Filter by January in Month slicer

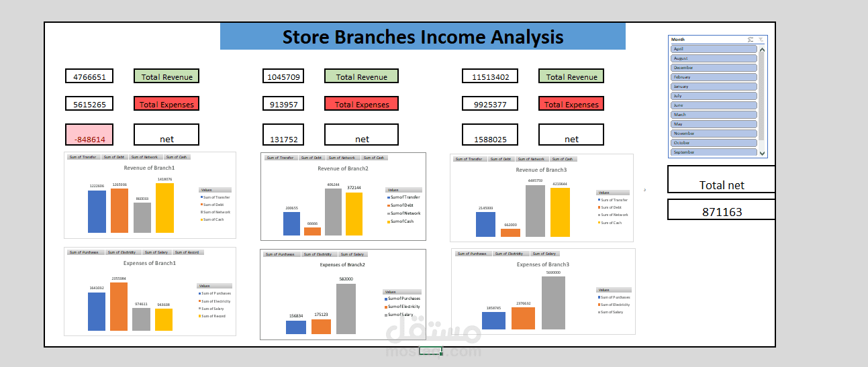(x=714, y=87)
